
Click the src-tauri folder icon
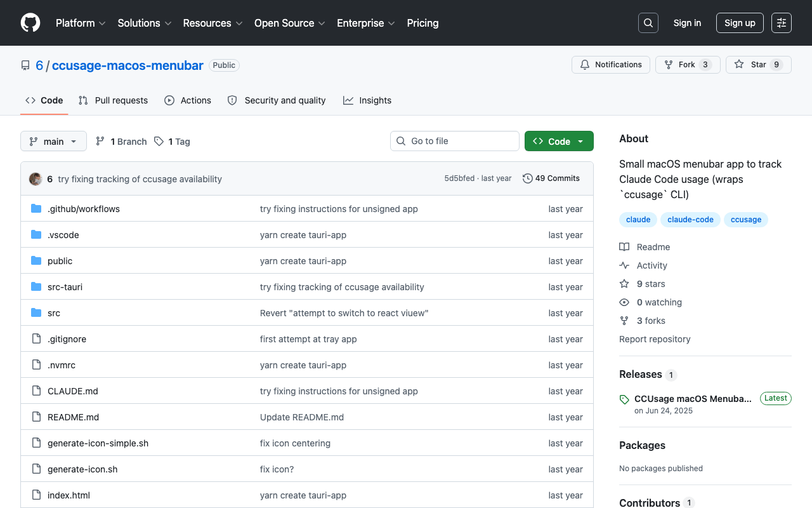36,287
